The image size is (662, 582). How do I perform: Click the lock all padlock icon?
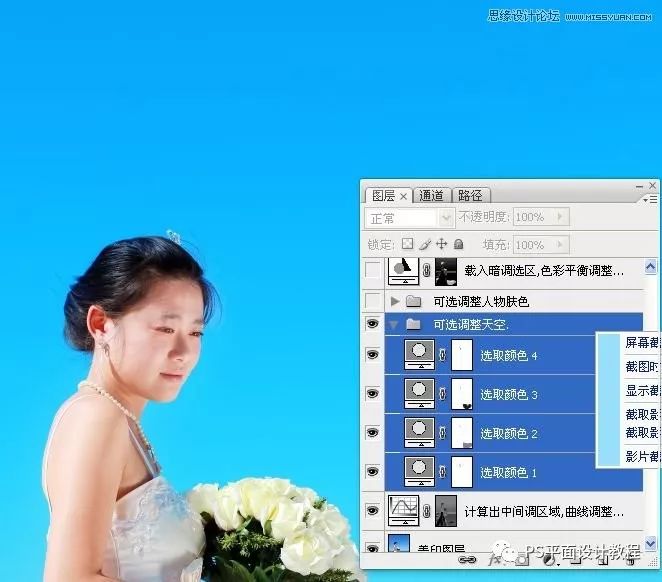point(459,244)
